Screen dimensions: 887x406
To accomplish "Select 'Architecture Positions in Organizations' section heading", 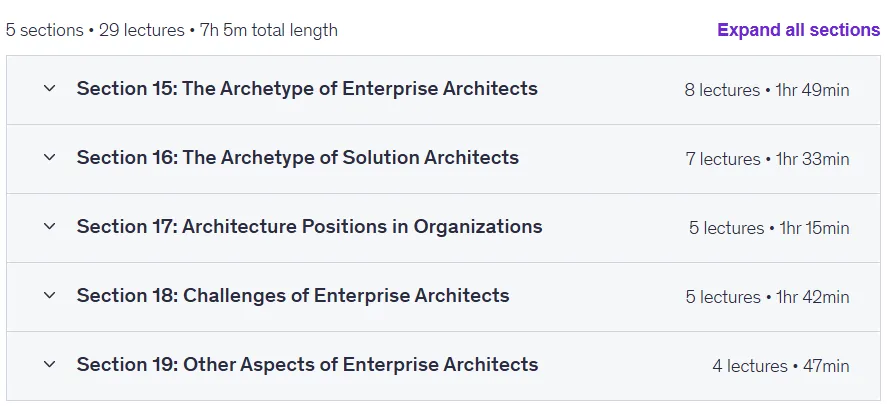I will pos(309,227).
